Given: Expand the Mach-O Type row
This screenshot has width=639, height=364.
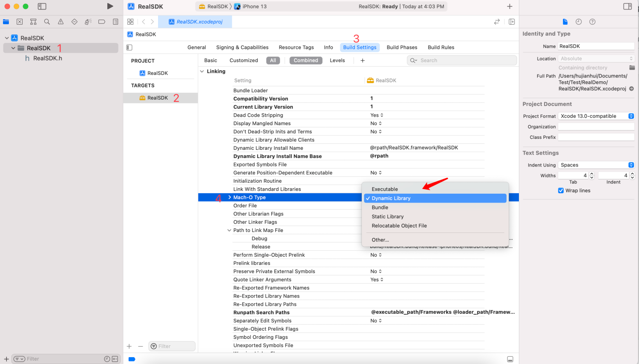Looking at the screenshot, I should point(230,197).
